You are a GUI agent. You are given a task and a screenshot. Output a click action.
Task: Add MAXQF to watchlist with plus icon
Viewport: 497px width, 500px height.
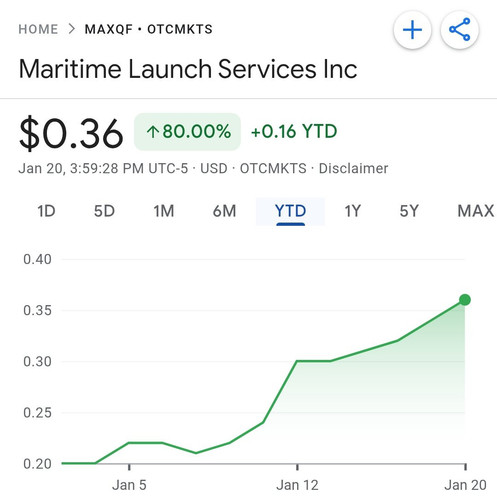[412, 30]
